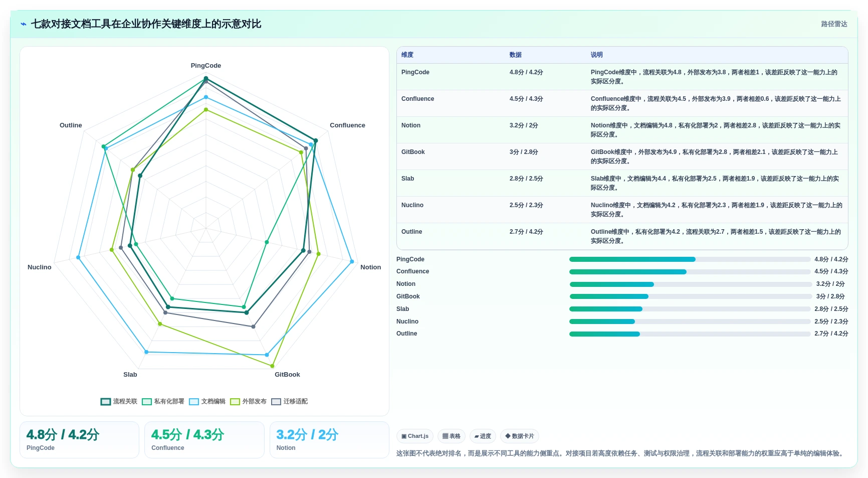Viewport: 868px width, 478px height.
Task: Toggle the 迁移适配 legend series
Action: coord(289,401)
